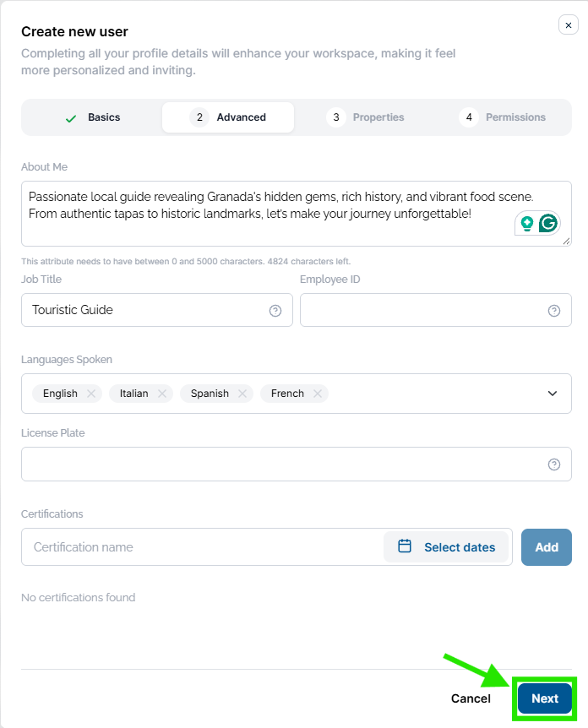This screenshot has width=588, height=728.
Task: Remove the French language tag
Action: pyautogui.click(x=317, y=394)
